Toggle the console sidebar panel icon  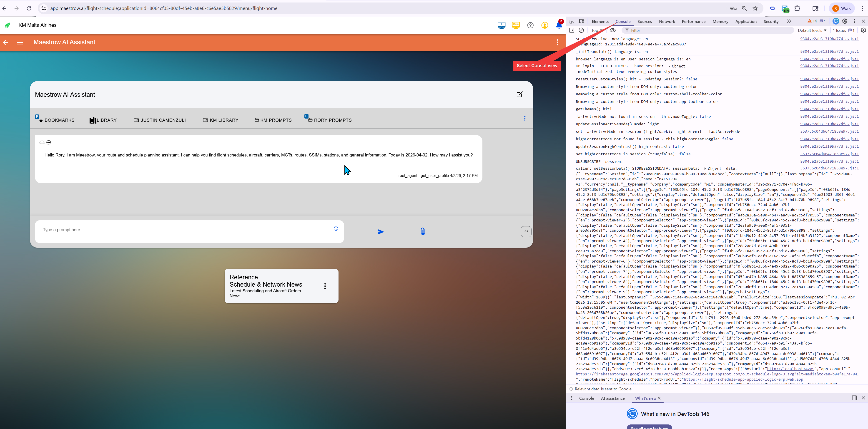pos(572,30)
